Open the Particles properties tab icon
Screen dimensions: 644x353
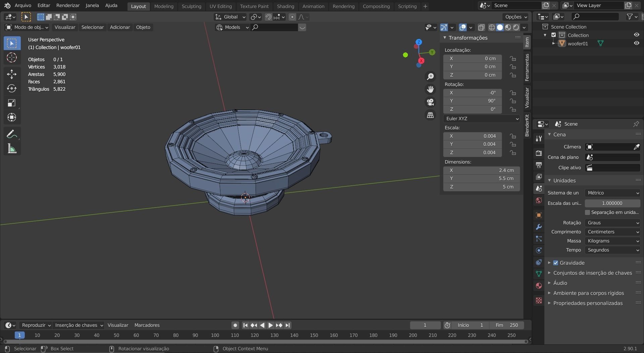[x=539, y=239]
